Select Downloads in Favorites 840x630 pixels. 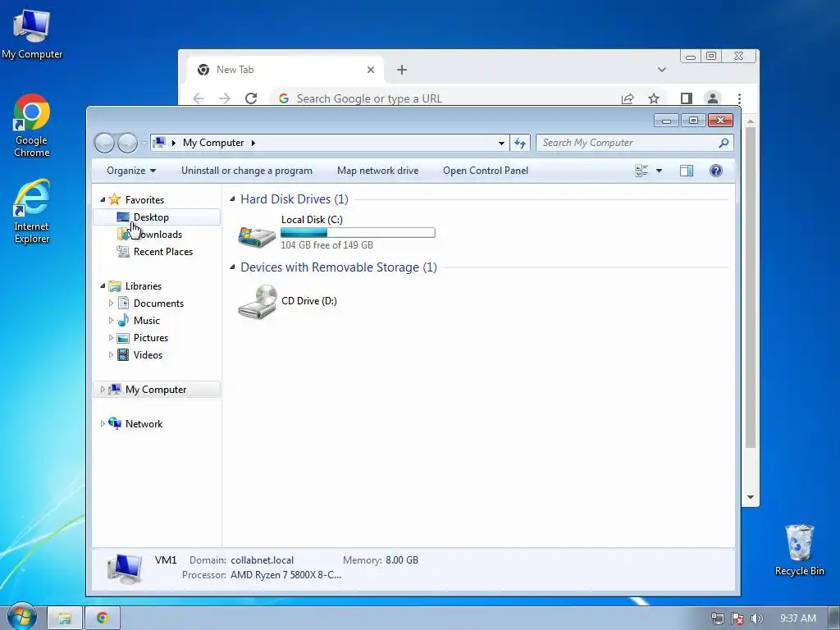157,234
